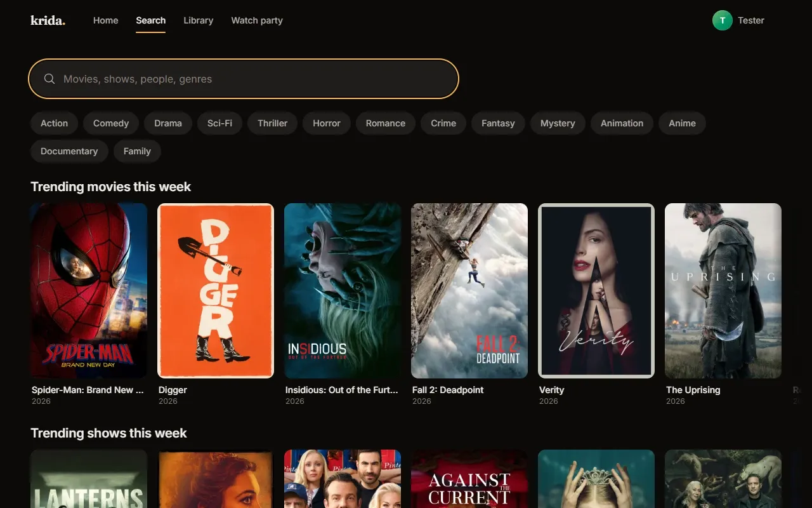This screenshot has height=508, width=812.
Task: Go to the Home tab
Action: pyautogui.click(x=105, y=20)
